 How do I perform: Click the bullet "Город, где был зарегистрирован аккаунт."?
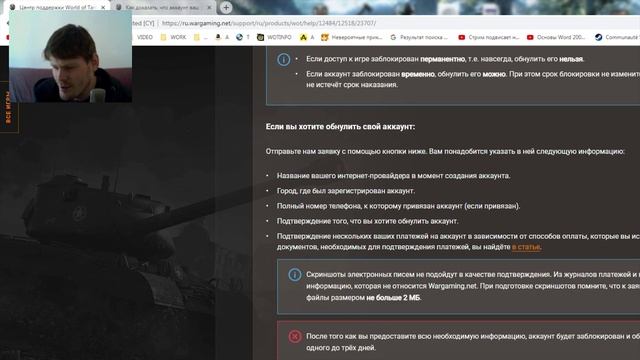[346, 191]
